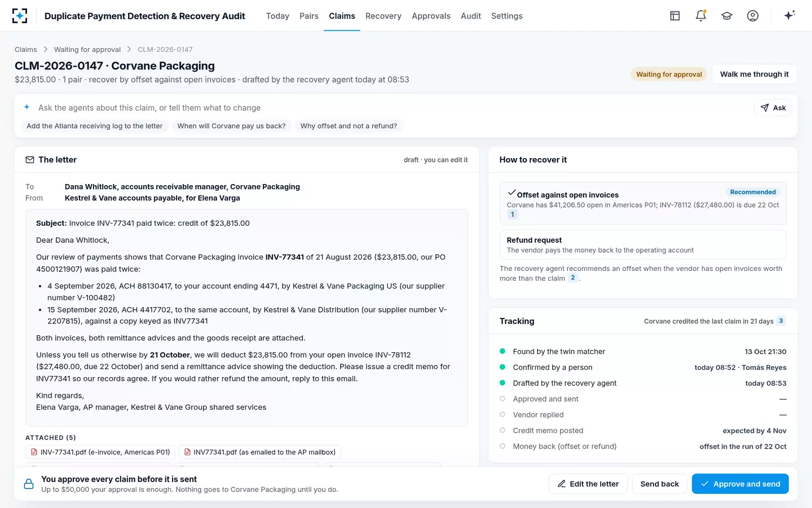Image resolution: width=812 pixels, height=508 pixels.
Task: Open the Approvals tab
Action: (x=431, y=16)
